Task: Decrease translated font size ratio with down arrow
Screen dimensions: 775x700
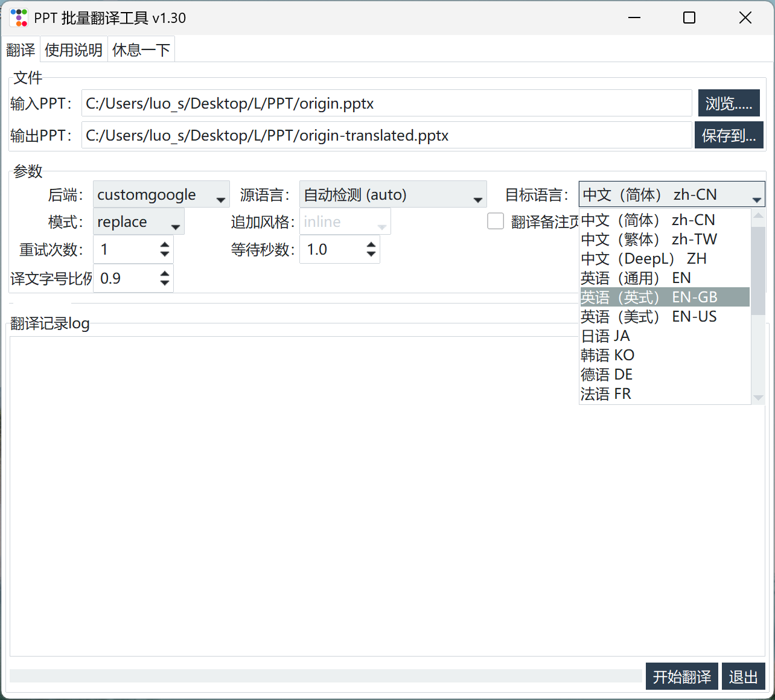Action: [x=165, y=283]
